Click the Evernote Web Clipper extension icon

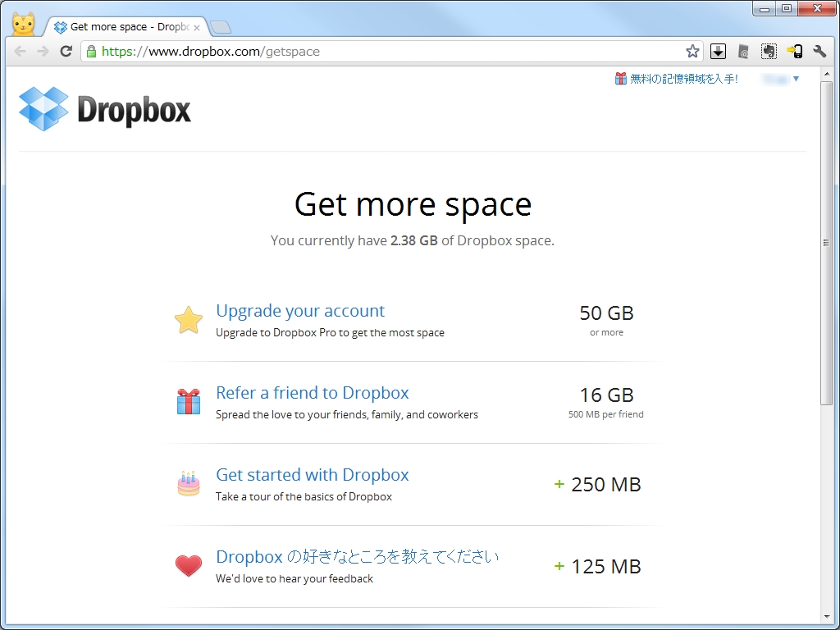click(x=769, y=51)
